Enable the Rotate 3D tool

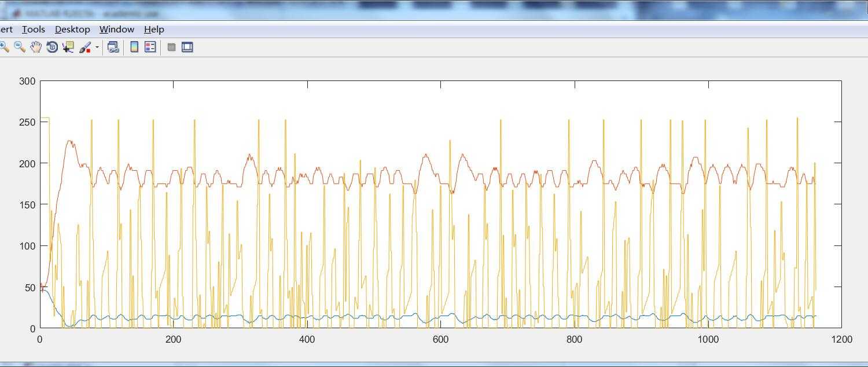pos(52,47)
